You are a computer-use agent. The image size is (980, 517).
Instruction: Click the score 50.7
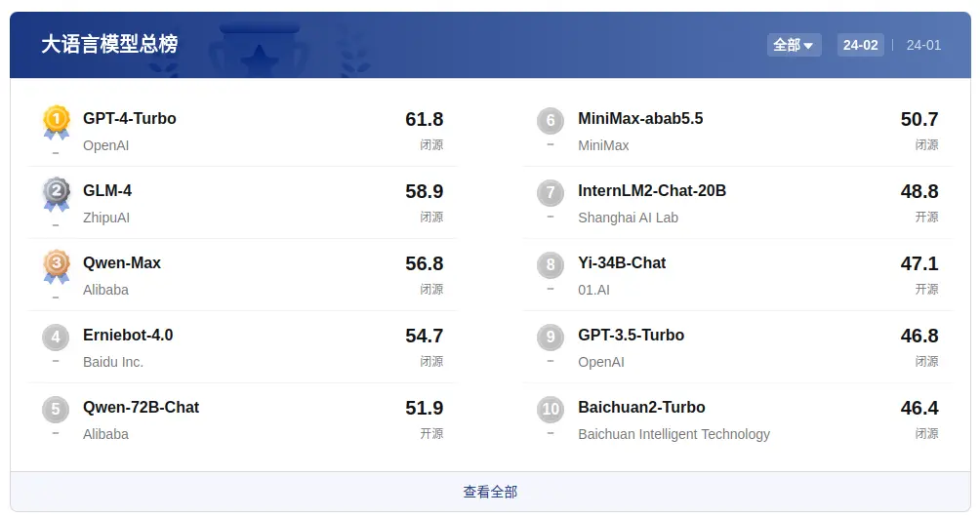(919, 119)
